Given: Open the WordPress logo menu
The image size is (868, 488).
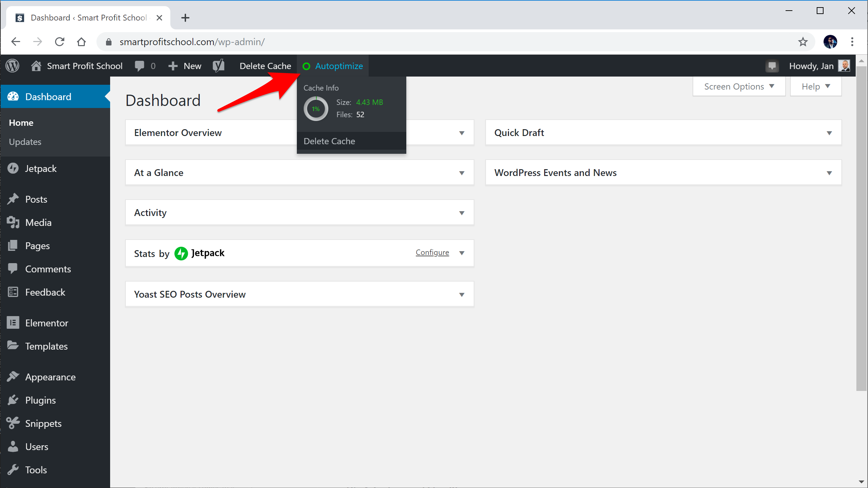Looking at the screenshot, I should coord(12,66).
